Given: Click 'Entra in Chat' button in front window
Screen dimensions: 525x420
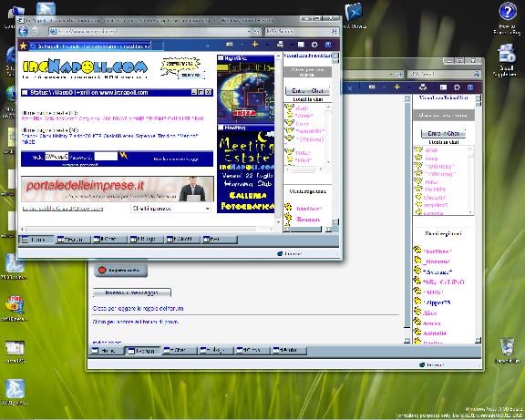Looking at the screenshot, I should (308, 91).
